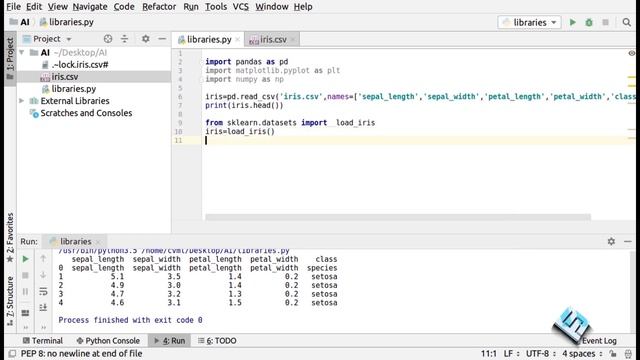Open the Refactor menu
This screenshot has height=360, width=640.
point(159,7)
